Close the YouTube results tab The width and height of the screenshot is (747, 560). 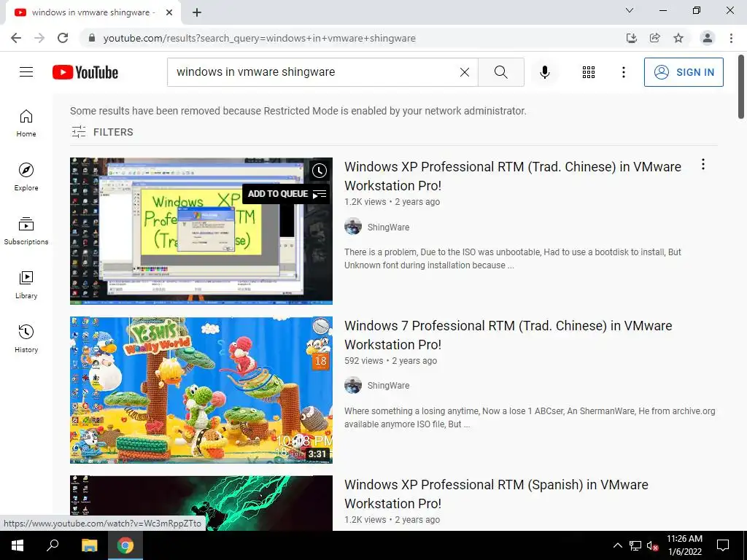coord(169,12)
